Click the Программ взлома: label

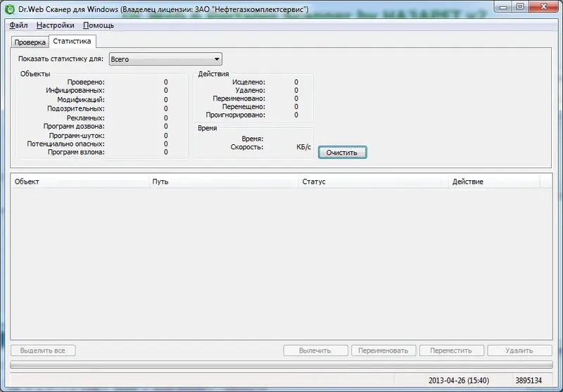76,152
